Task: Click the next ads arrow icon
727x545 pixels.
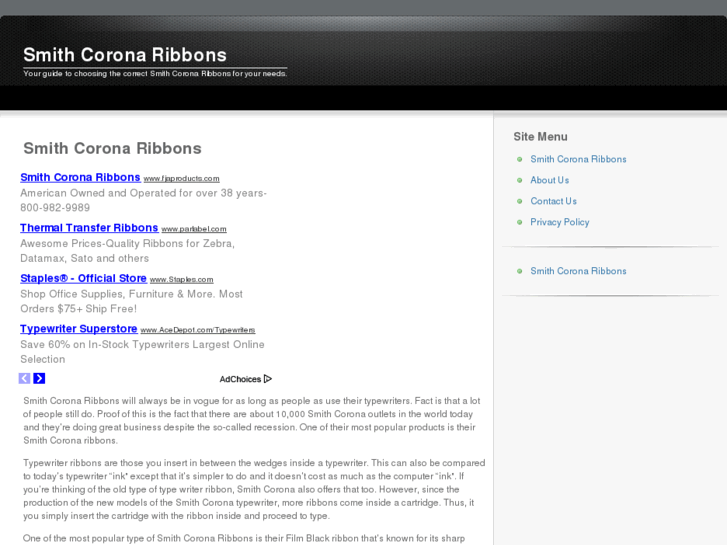Action: pyautogui.click(x=39, y=378)
